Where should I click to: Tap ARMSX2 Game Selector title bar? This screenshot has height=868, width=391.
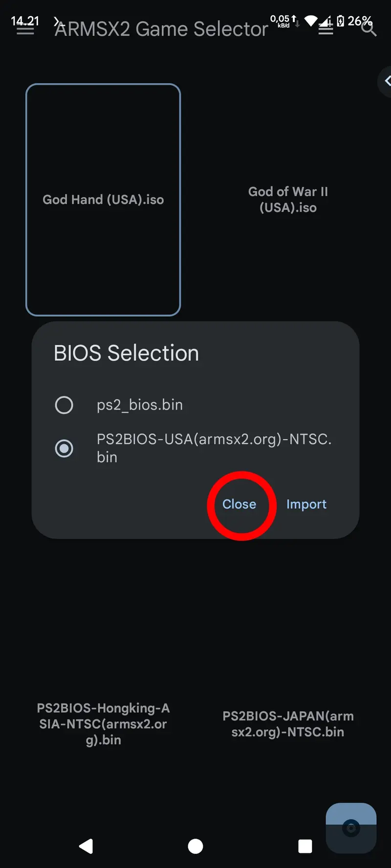click(x=160, y=29)
